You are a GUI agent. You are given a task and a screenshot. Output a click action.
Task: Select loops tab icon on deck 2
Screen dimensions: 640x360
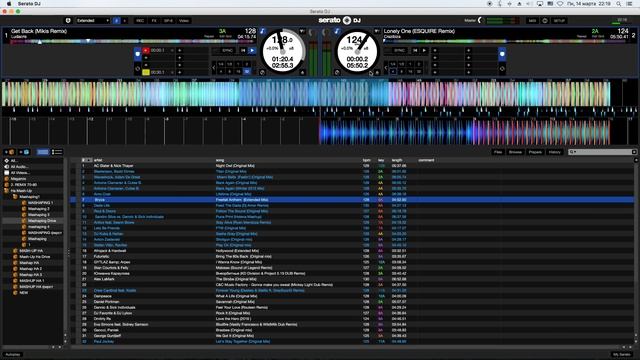(502, 69)
